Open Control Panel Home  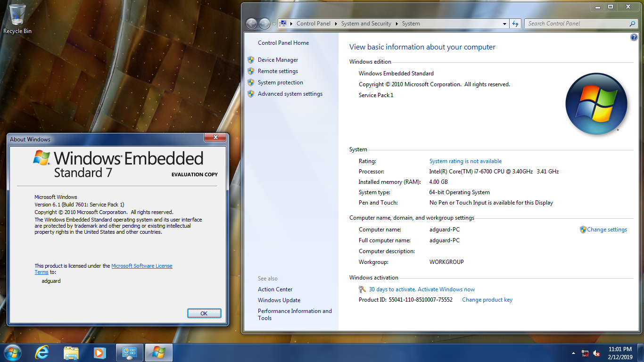(x=283, y=43)
